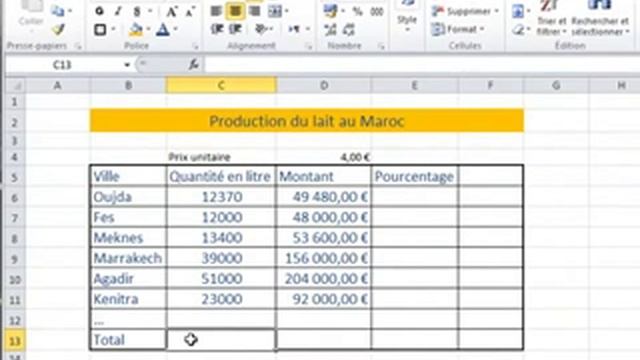Image resolution: width=640 pixels, height=360 pixels.
Task: Select row 5 header
Action: coord(15,177)
